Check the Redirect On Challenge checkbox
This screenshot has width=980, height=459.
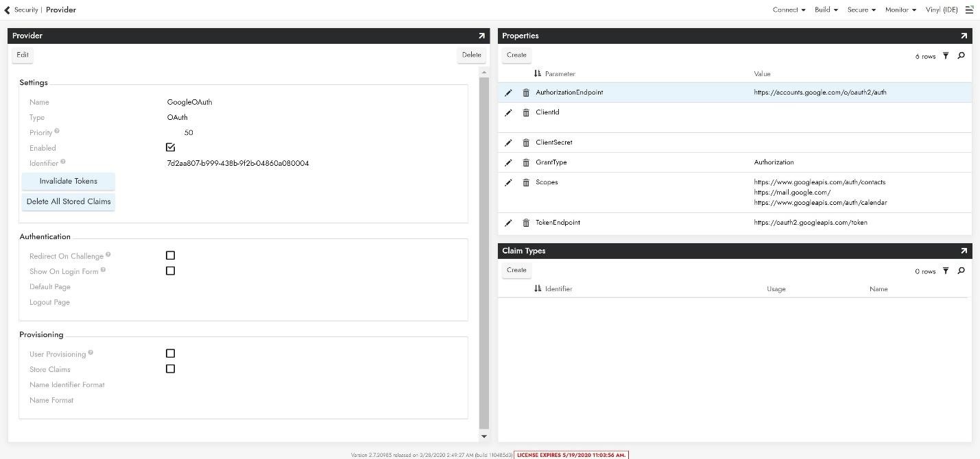pos(171,256)
